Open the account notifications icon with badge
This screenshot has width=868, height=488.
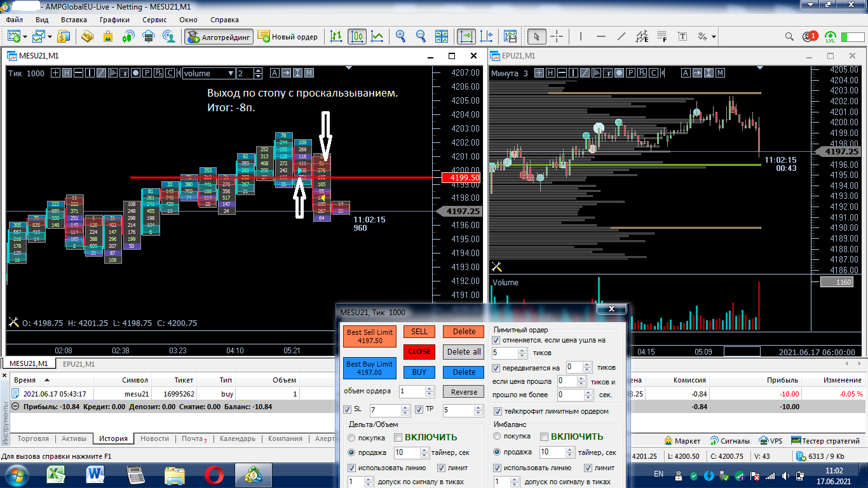(x=810, y=36)
